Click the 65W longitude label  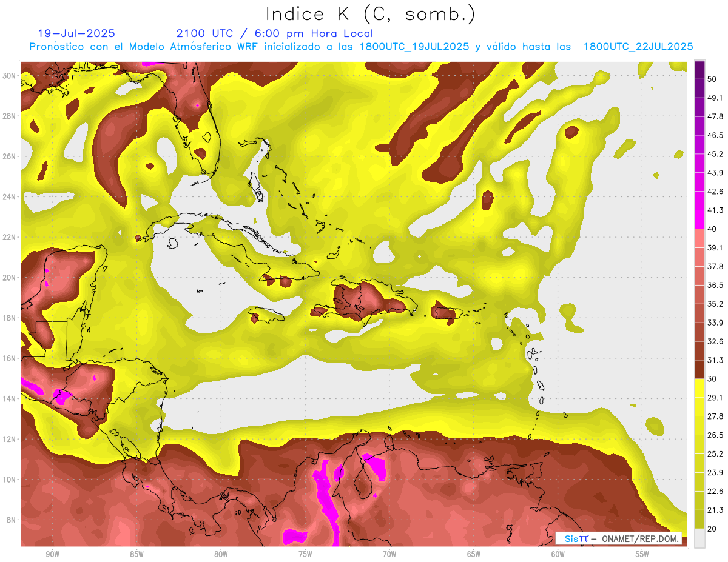[474, 554]
